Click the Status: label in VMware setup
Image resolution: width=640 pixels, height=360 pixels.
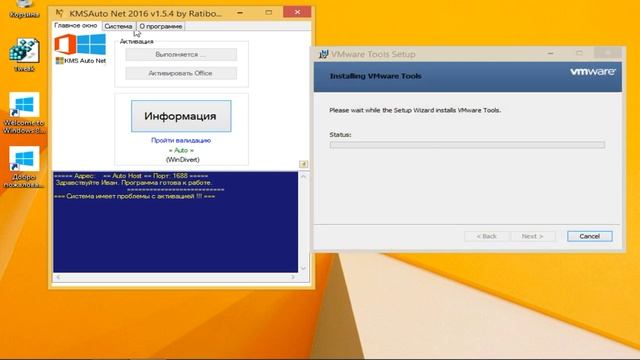[340, 135]
